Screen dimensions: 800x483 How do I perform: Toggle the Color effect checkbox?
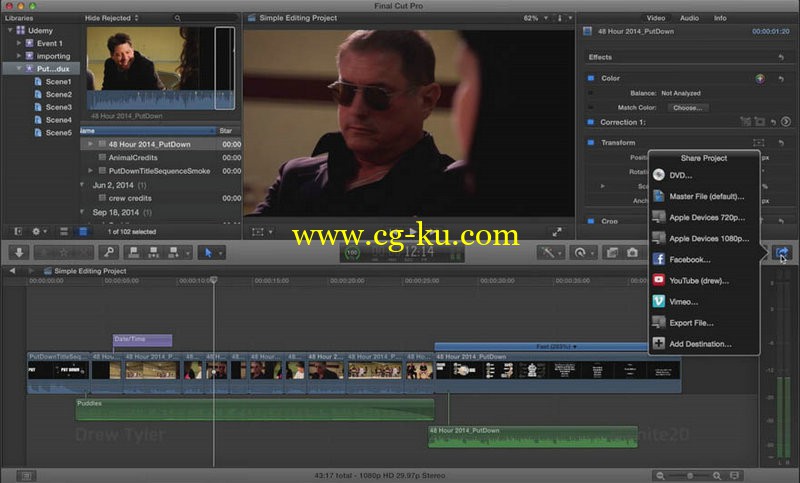(x=591, y=78)
